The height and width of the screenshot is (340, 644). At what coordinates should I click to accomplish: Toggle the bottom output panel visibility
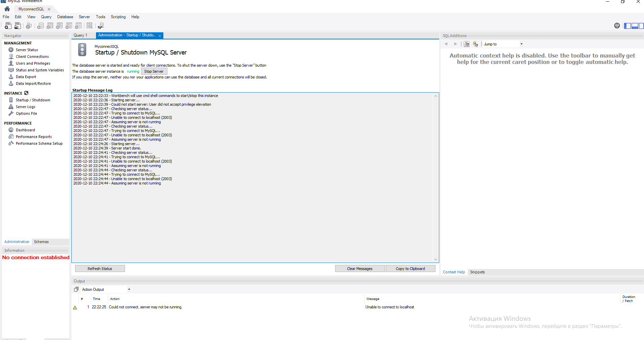635,26
